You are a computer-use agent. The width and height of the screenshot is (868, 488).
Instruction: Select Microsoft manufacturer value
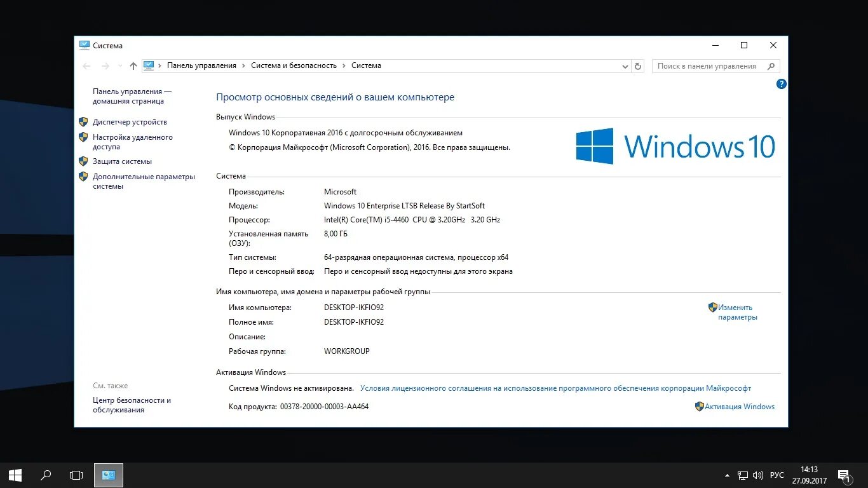(x=341, y=192)
